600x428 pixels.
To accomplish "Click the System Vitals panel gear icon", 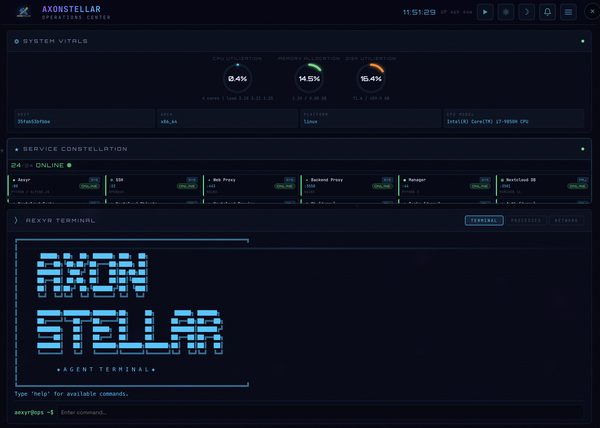I will click(16, 41).
